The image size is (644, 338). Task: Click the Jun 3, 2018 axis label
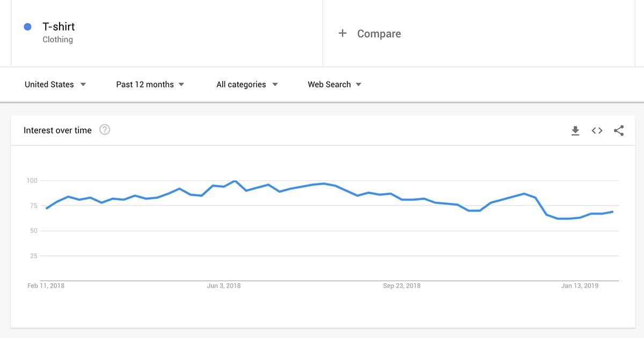(x=224, y=286)
